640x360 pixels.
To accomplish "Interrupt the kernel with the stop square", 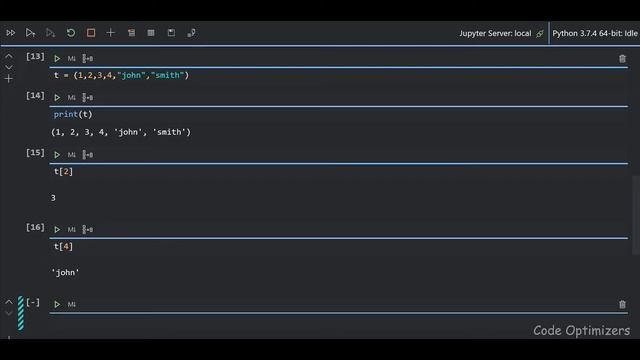I will coord(91,33).
